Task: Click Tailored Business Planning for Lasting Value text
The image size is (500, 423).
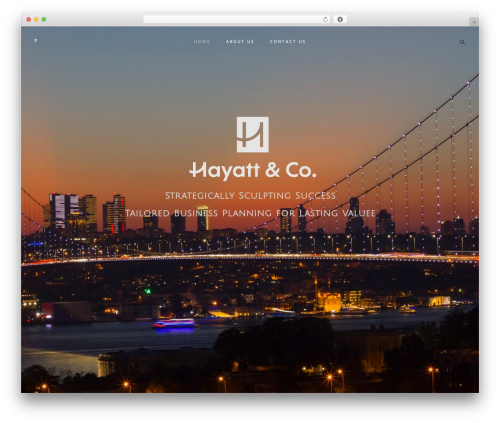Action: click(251, 213)
